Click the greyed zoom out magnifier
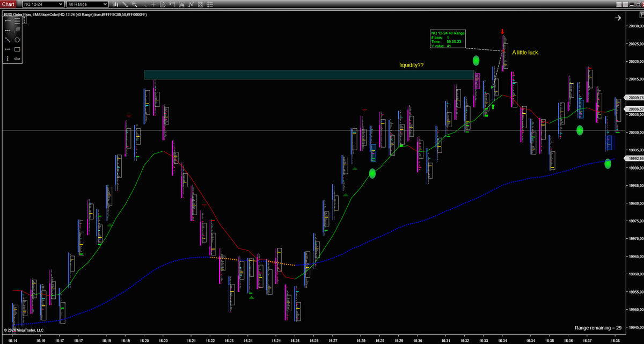Screen dimensions: 644x344 [x=144, y=4]
